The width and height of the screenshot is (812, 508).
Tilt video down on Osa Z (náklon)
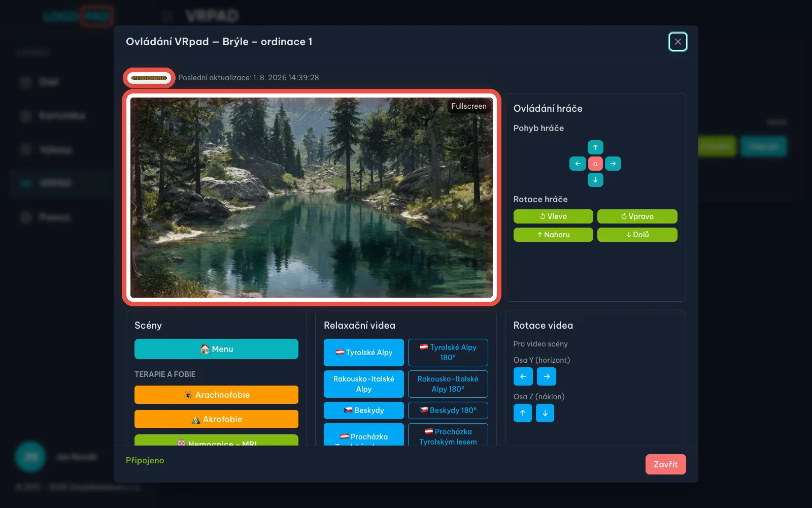point(545,413)
